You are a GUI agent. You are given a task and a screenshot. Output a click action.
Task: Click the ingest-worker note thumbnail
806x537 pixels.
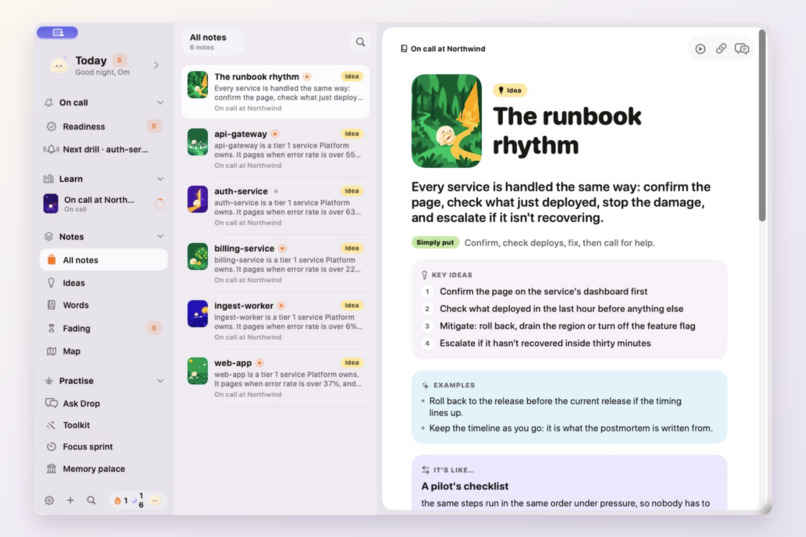(x=197, y=313)
